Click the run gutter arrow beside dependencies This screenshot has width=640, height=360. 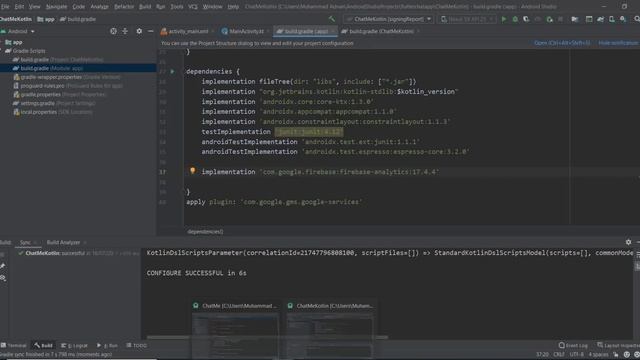[x=172, y=71]
